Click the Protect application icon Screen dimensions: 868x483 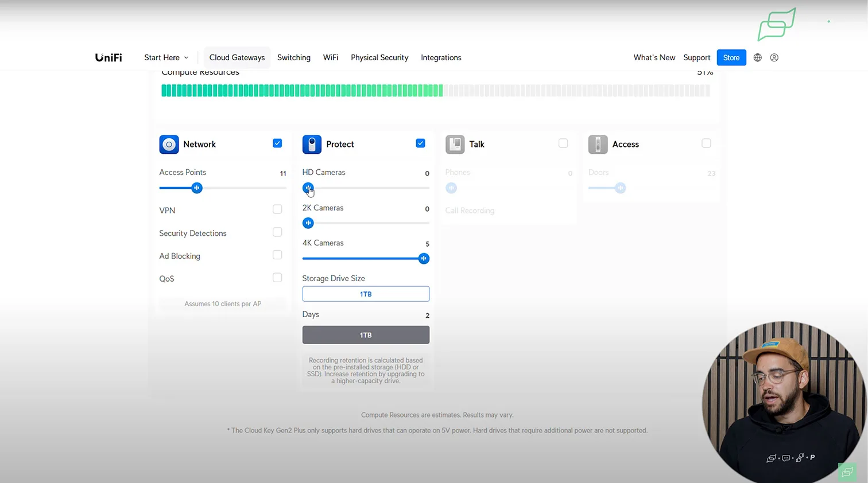[x=312, y=145]
